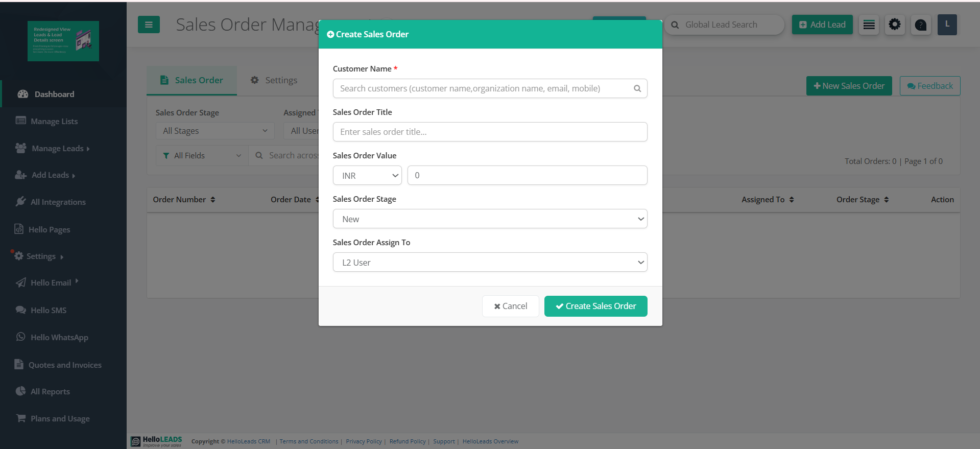Click the HelloLeads footer logo
The width and height of the screenshot is (980, 449).
pos(156,441)
